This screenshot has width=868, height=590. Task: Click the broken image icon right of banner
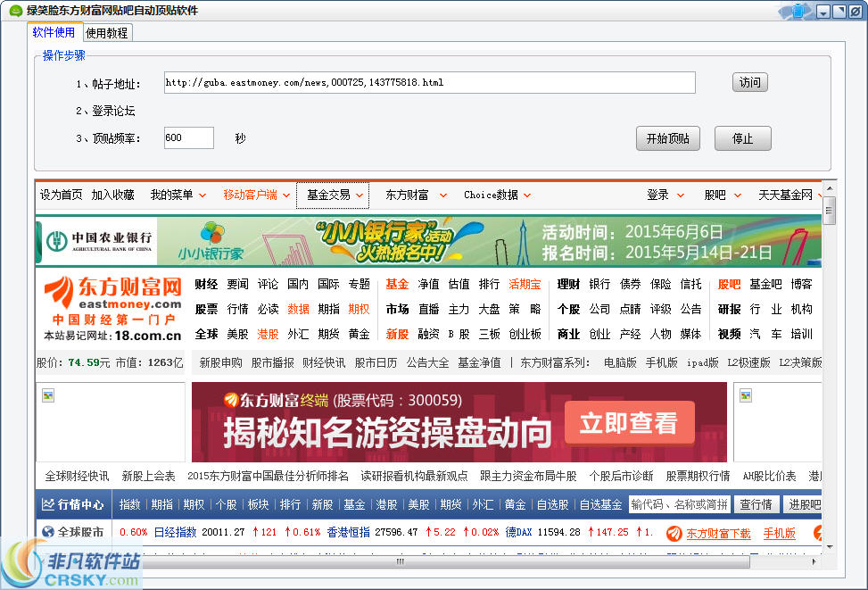pyautogui.click(x=746, y=395)
